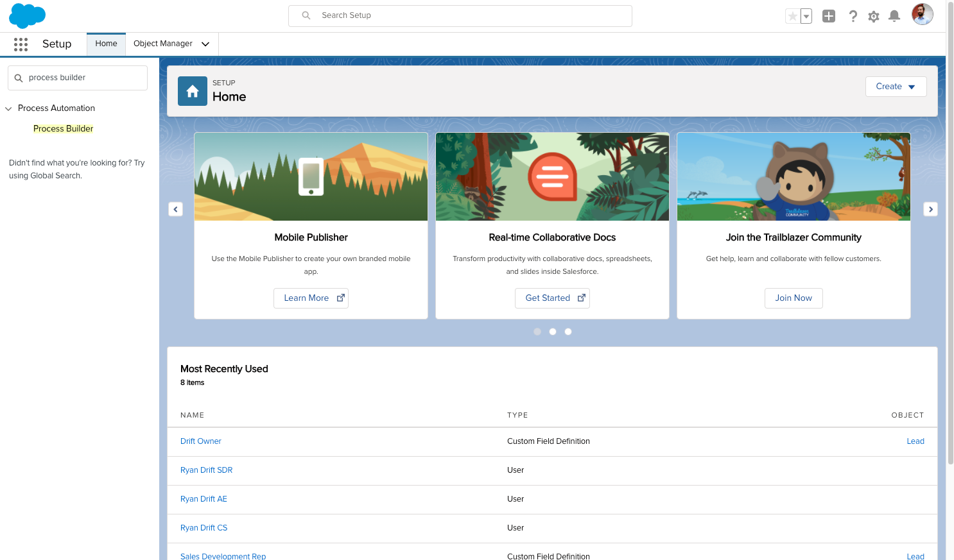
Task: Show previous carousel cards
Action: [x=176, y=209]
